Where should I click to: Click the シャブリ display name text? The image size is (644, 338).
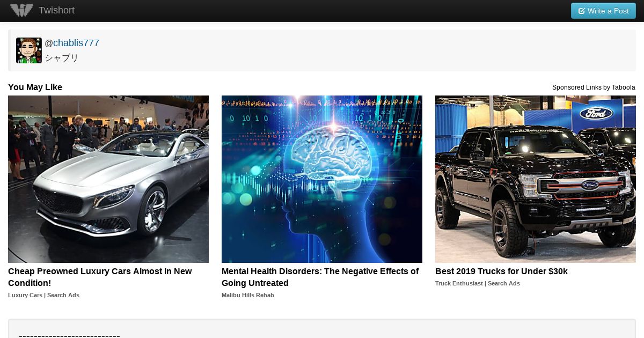(x=61, y=58)
